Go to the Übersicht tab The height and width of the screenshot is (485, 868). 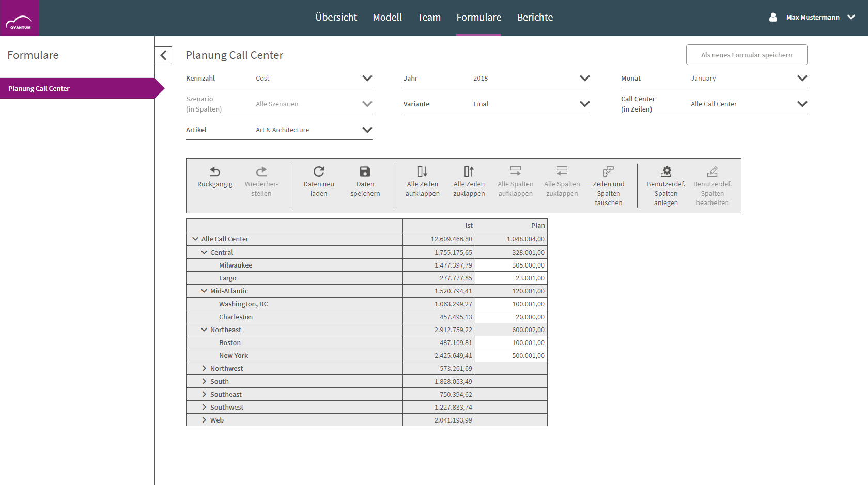[x=336, y=18]
